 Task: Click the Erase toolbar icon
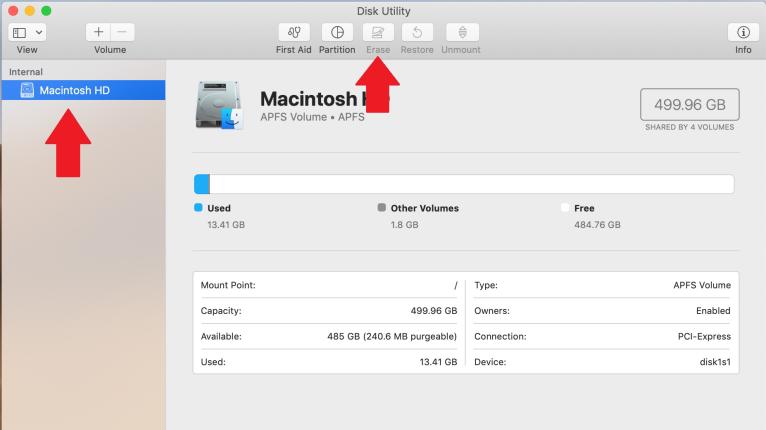378,33
